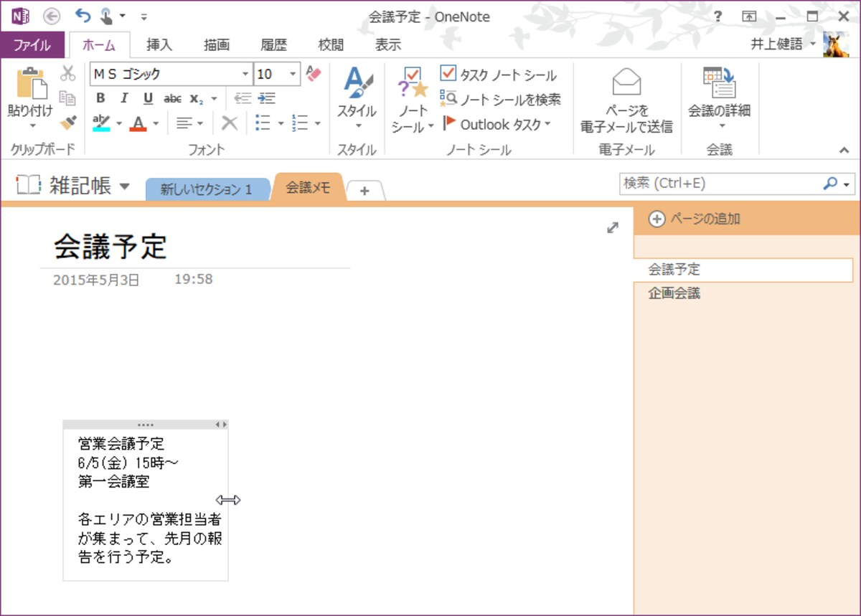Screen dimensions: 861x616
Task: Switch to the 挿入 tab
Action: click(159, 44)
